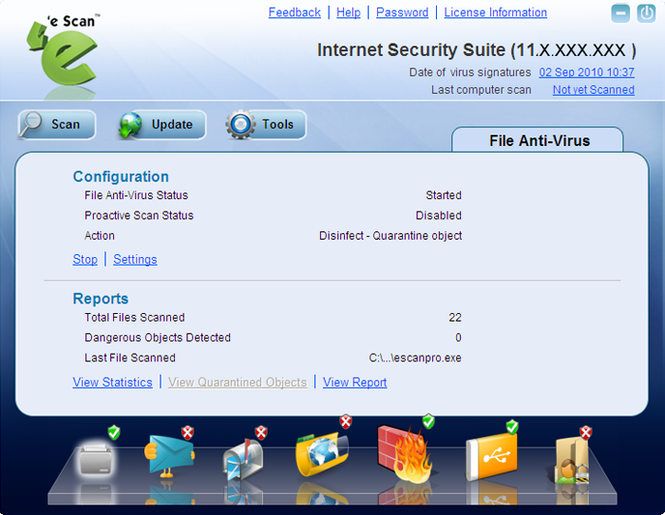Open the Feedback link

(x=294, y=12)
